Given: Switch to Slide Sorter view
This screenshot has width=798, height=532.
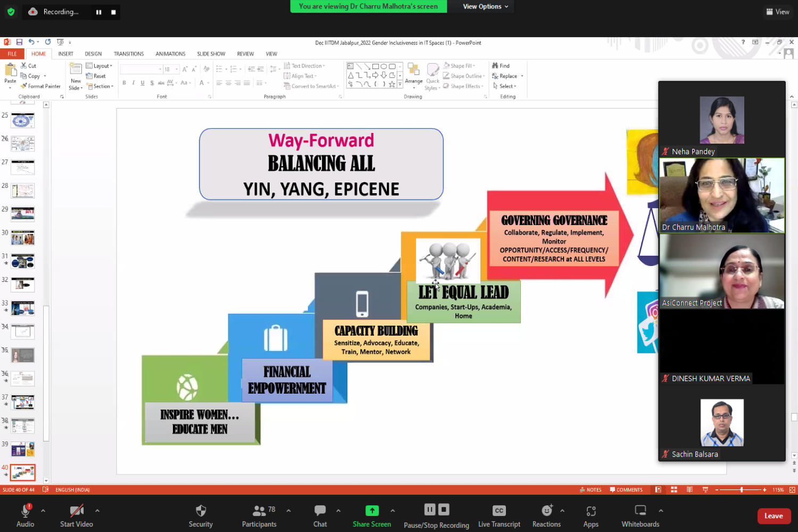Looking at the screenshot, I should [674, 490].
